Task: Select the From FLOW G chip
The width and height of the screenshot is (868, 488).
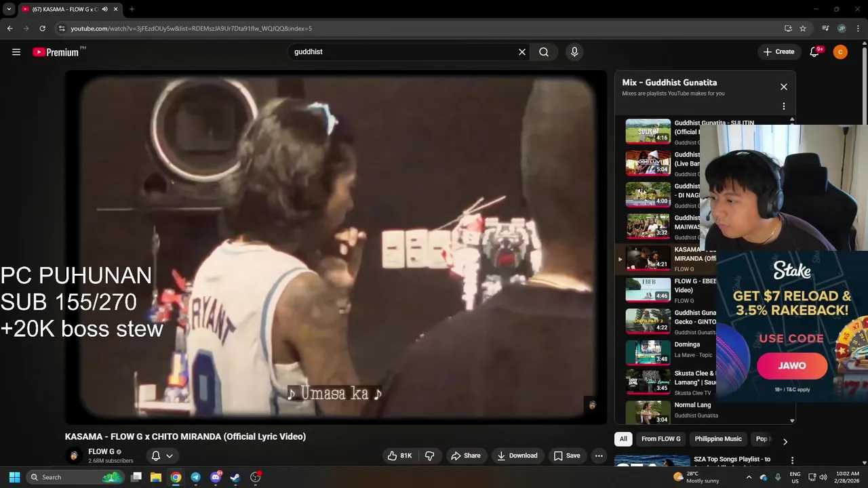Action: click(660, 439)
